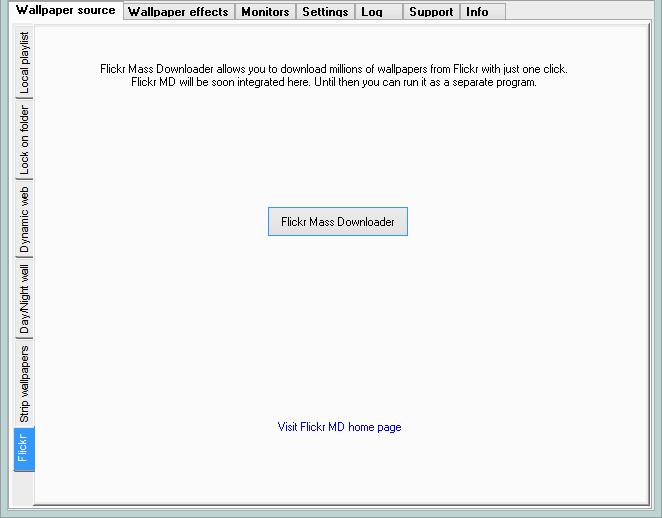The height and width of the screenshot is (518, 662).
Task: Choose the Day/Night wall side tab
Action: [x=24, y=299]
